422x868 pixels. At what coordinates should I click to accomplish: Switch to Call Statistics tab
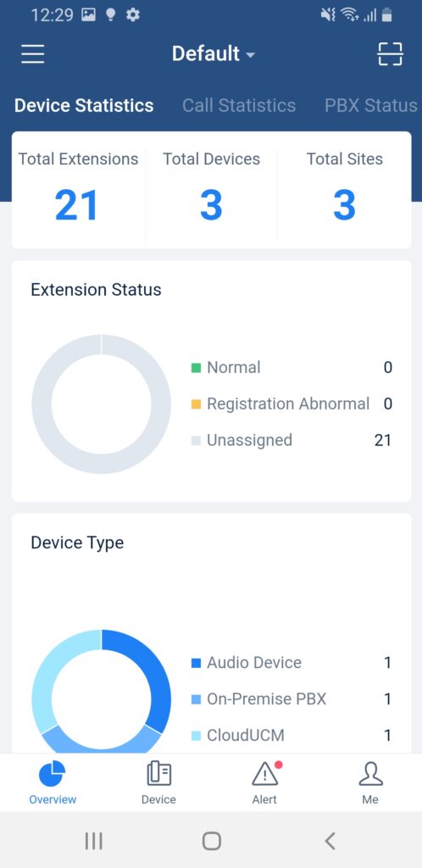tap(239, 105)
